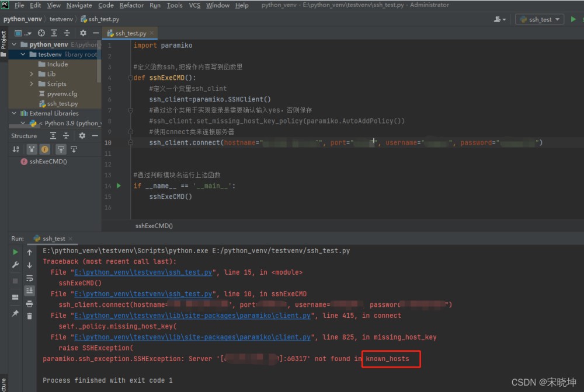Screen dimensions: 584x392
Task: Hide the Structure panel with the minus icon
Action: pyautogui.click(x=95, y=136)
